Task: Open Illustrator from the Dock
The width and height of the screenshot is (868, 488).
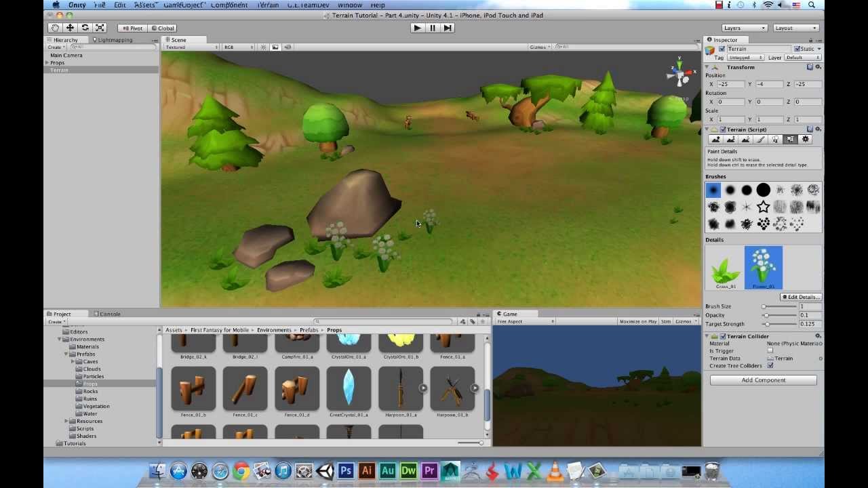Action: (x=367, y=470)
